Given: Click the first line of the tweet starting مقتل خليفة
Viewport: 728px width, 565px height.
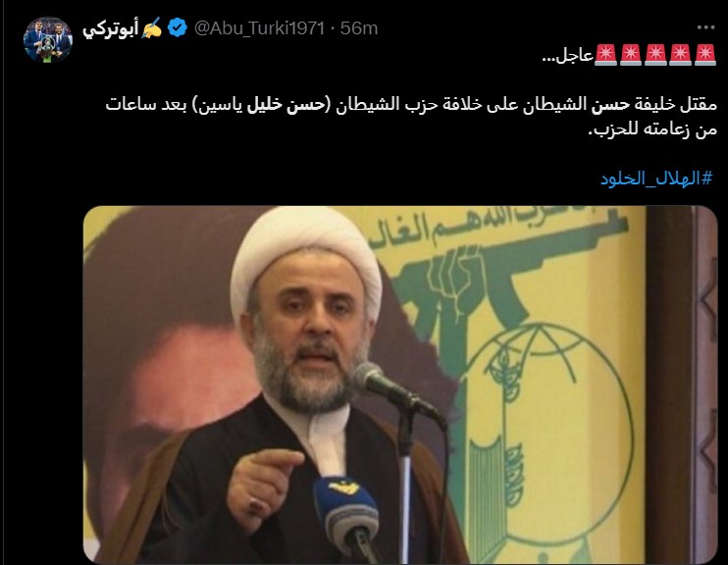Looking at the screenshot, I should (411, 105).
